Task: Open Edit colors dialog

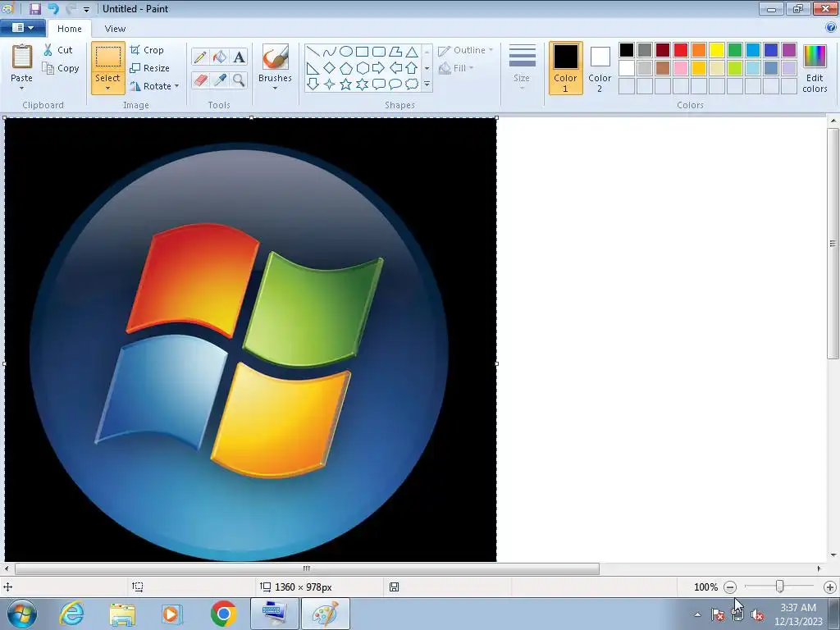Action: [x=815, y=69]
